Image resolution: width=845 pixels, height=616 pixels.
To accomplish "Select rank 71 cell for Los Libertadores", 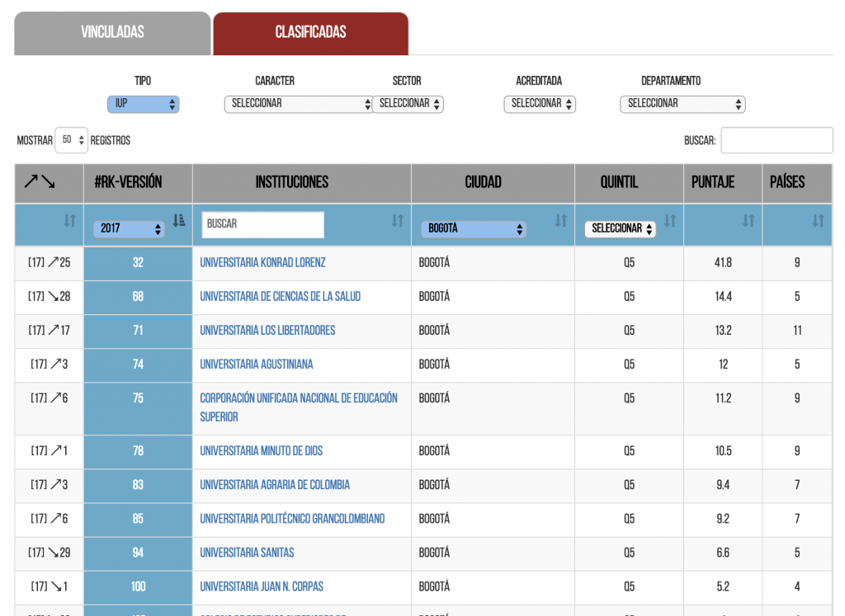I will coord(138,332).
